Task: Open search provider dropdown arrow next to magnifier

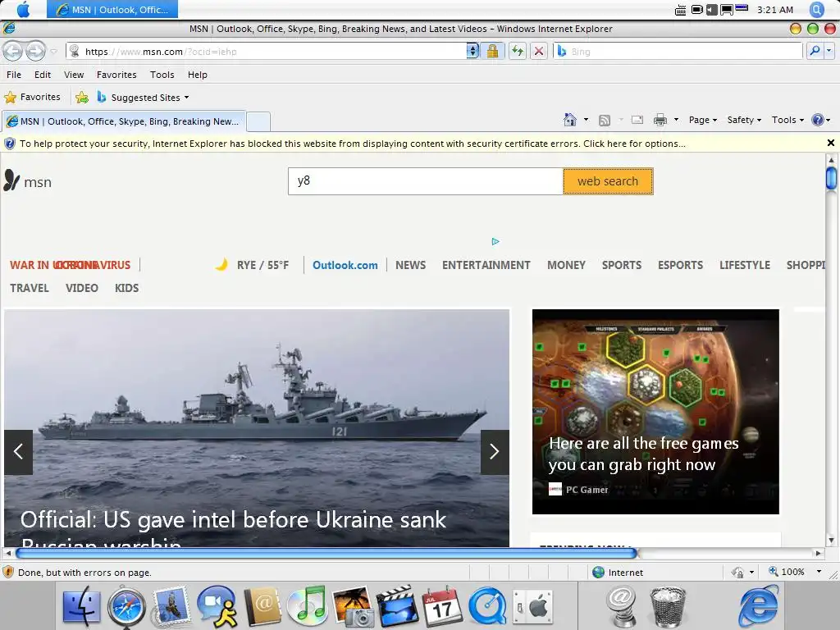Action: click(x=829, y=52)
